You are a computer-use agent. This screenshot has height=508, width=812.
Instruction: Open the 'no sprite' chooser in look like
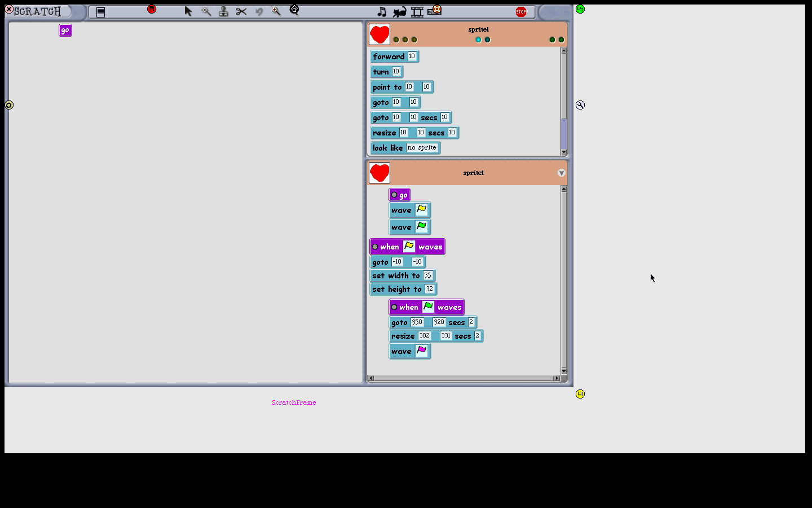422,148
